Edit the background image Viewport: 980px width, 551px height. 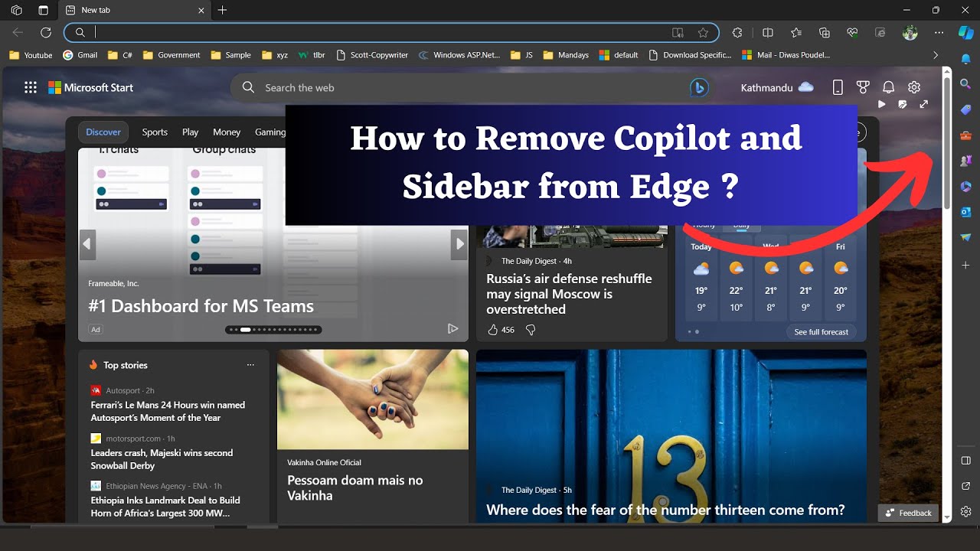click(x=903, y=104)
